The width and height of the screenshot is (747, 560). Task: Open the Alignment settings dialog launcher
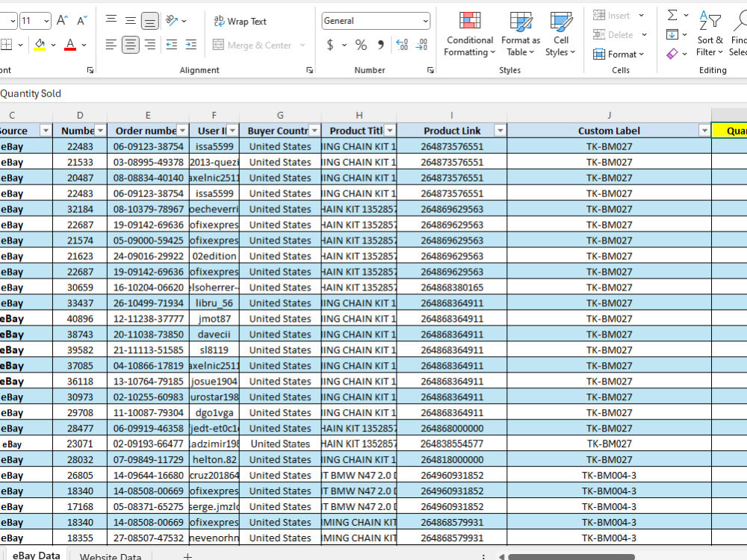(310, 70)
